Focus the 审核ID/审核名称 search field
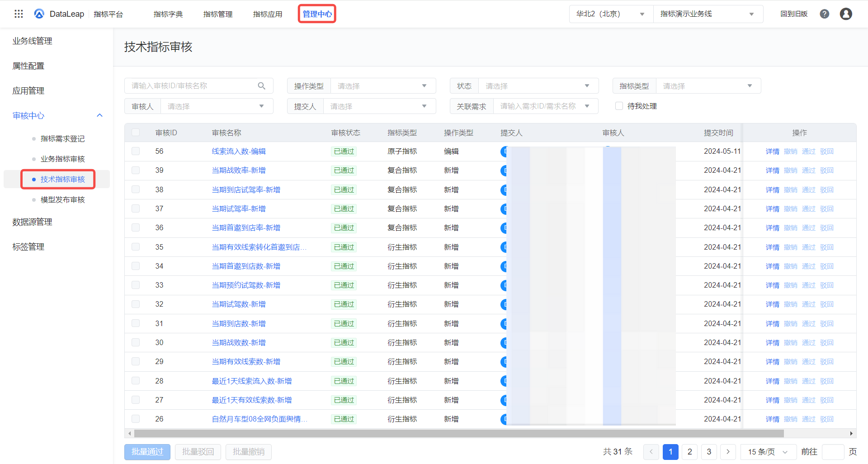 click(199, 86)
